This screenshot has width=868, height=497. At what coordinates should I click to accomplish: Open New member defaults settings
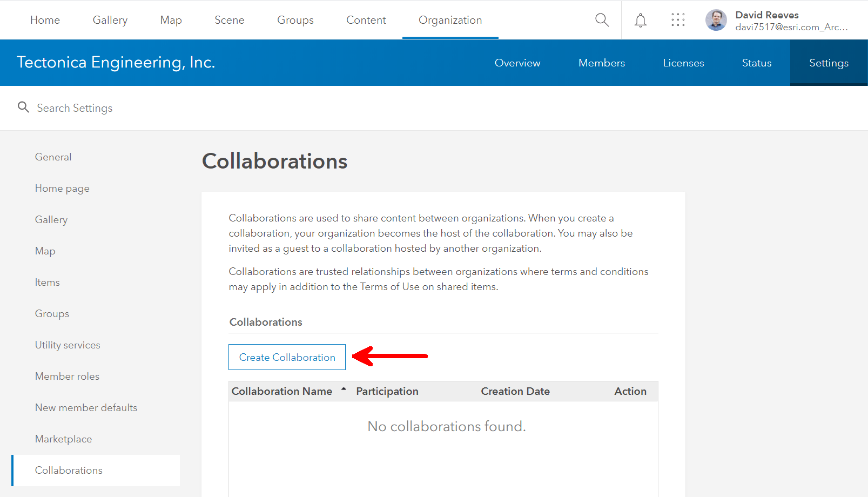coord(86,407)
